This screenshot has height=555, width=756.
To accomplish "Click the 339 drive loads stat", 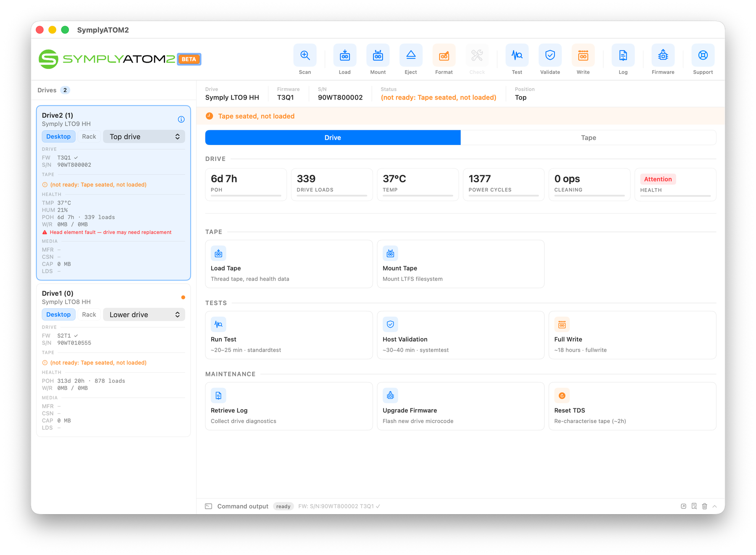I will click(x=332, y=184).
